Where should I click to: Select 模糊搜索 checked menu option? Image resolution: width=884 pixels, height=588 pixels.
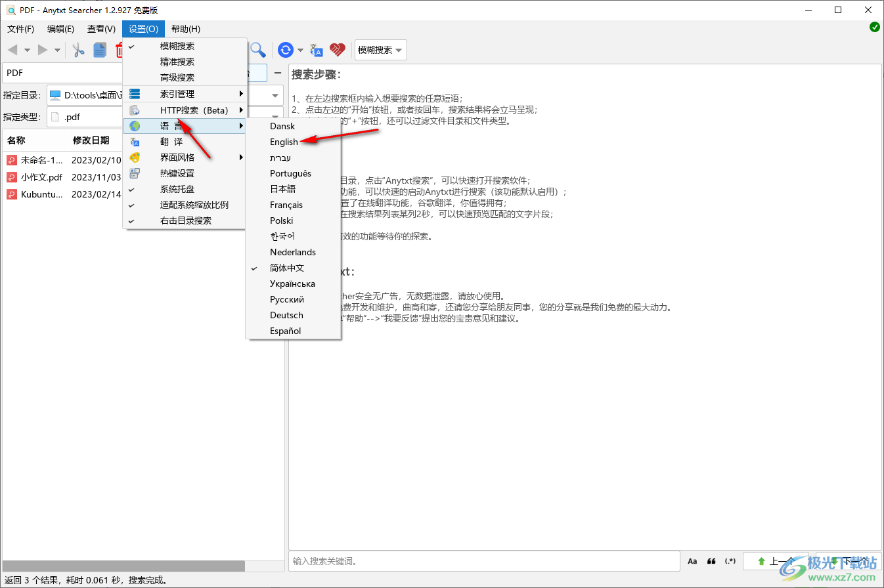coord(185,46)
